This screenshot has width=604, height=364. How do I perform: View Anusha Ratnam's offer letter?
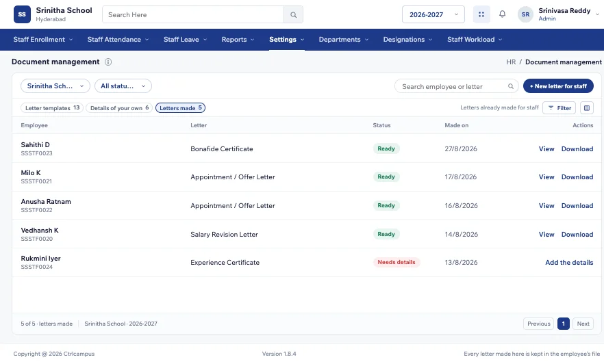[546, 206]
